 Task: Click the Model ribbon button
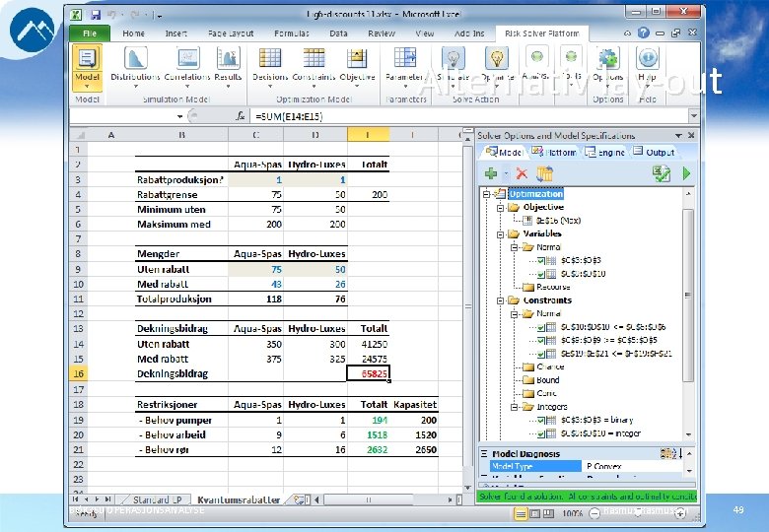pyautogui.click(x=88, y=67)
